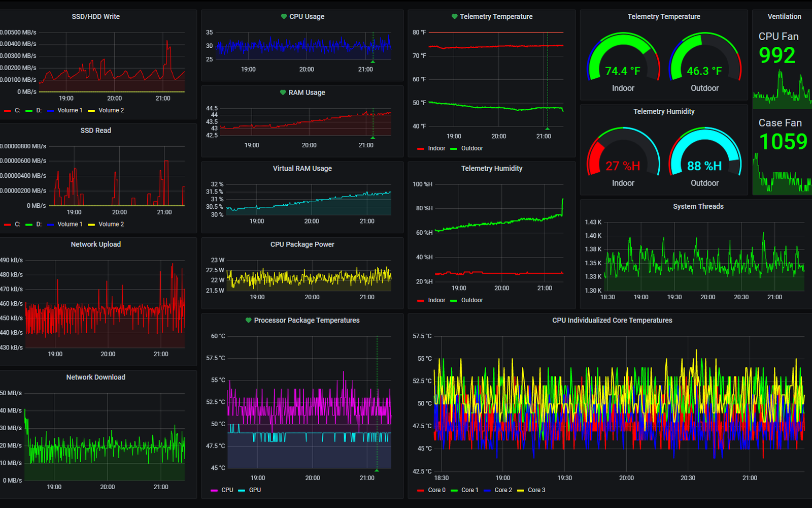
Task: Click the Case Fan label in Ventilation
Action: (780, 123)
